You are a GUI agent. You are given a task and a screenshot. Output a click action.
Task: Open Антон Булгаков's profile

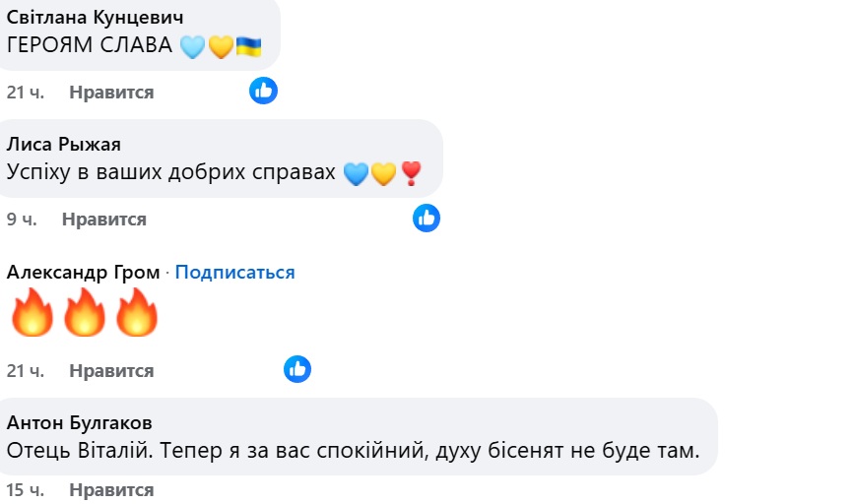pos(79,423)
